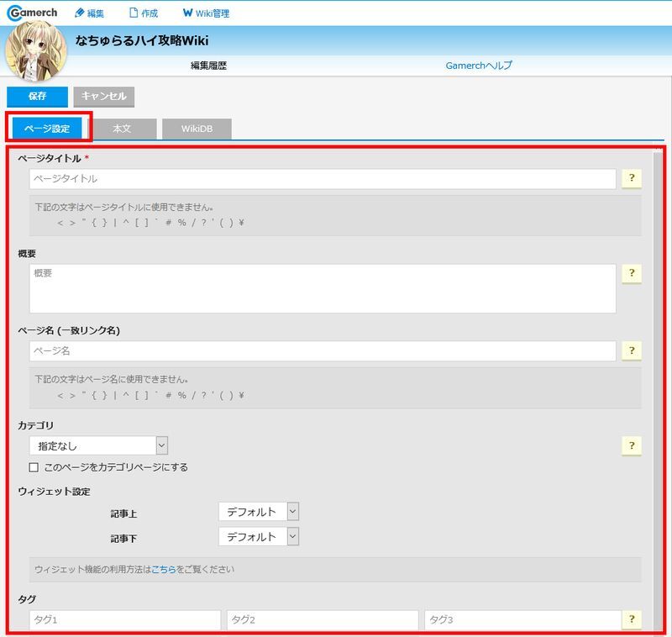Click help icon beside タグ fields
This screenshot has height=637, width=672.
click(x=631, y=620)
